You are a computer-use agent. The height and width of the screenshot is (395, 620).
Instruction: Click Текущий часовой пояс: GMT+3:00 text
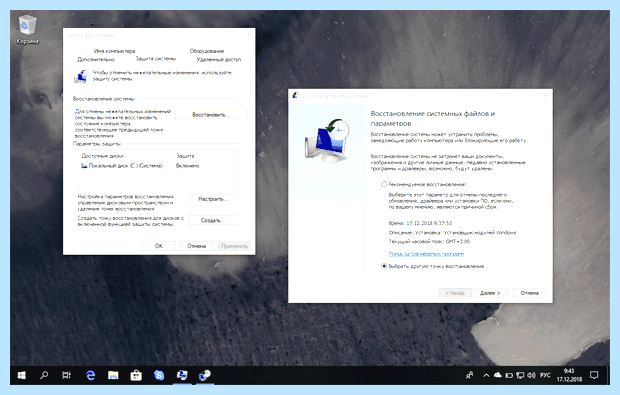[x=429, y=241]
